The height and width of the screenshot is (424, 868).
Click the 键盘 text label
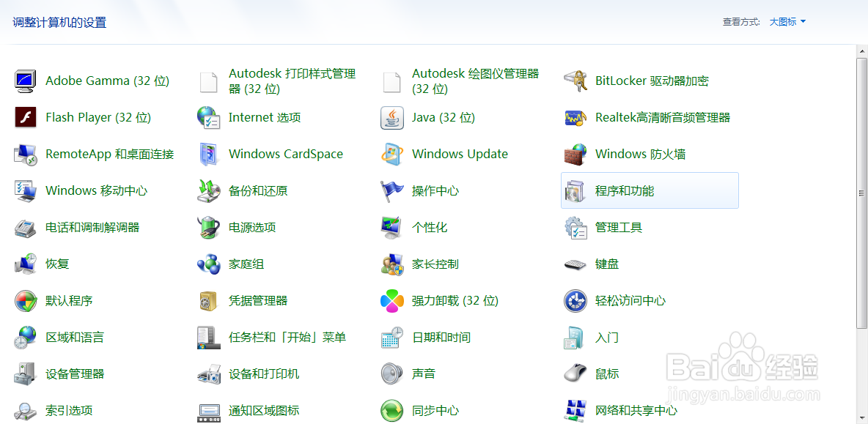pyautogui.click(x=607, y=264)
